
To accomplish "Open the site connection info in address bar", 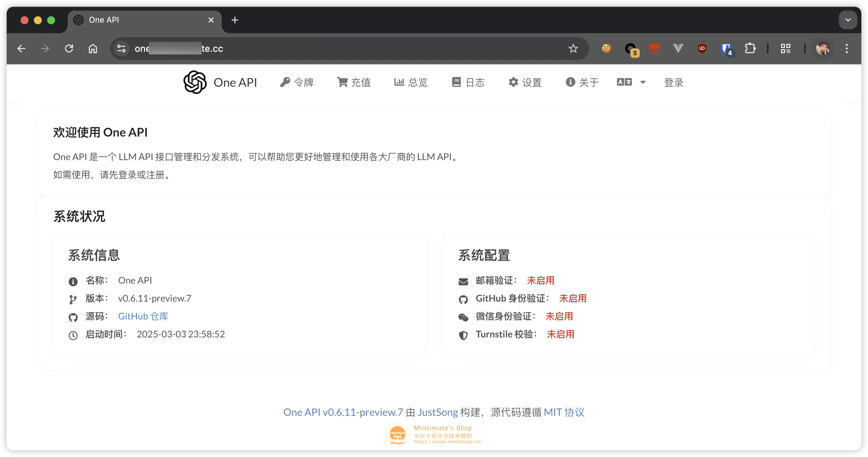I will pos(122,48).
